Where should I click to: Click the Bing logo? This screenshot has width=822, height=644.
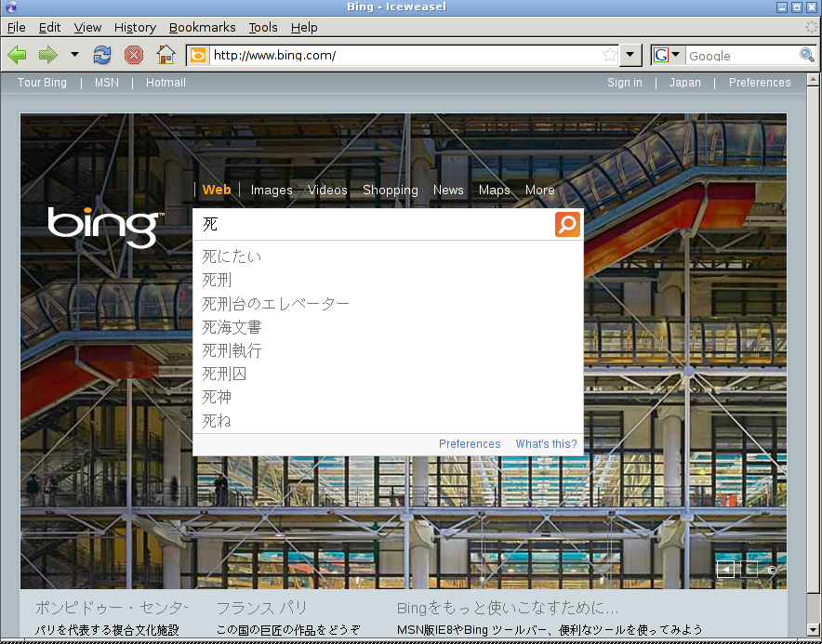(105, 227)
